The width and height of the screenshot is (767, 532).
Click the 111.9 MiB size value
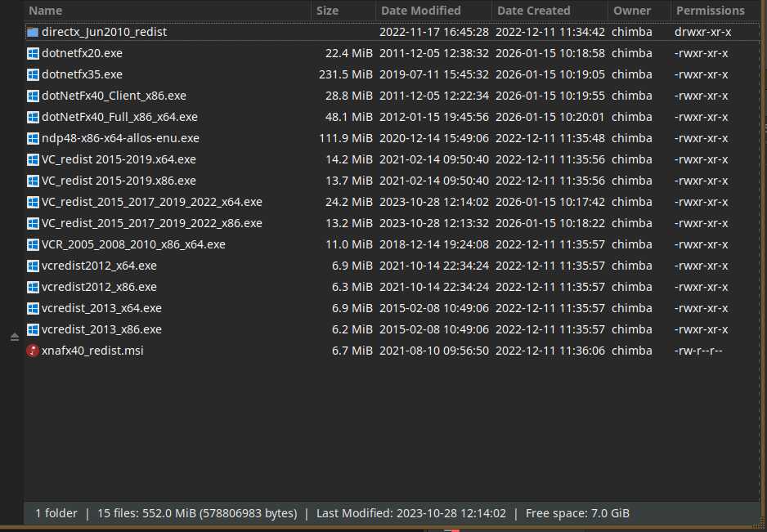coord(345,138)
